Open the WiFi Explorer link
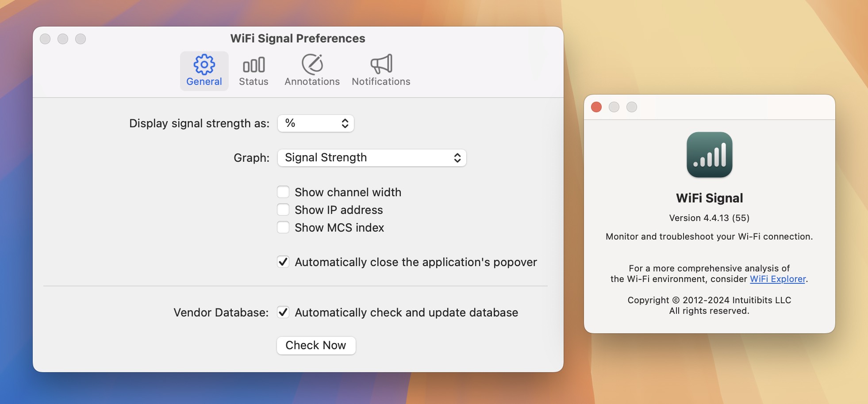 pos(777,279)
